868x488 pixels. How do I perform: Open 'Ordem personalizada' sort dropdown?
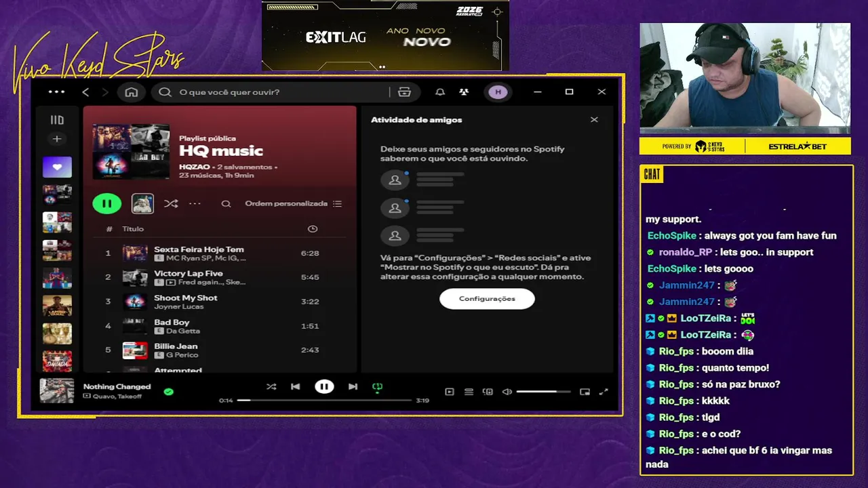tap(293, 203)
